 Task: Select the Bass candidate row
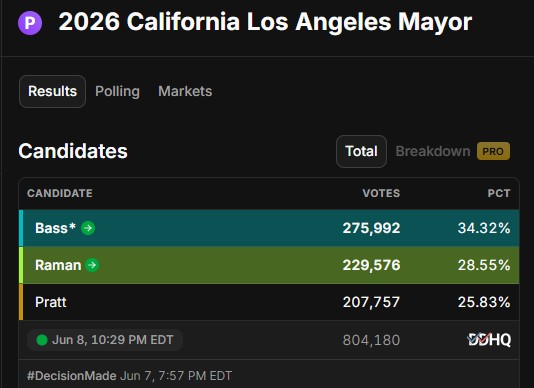[269, 228]
